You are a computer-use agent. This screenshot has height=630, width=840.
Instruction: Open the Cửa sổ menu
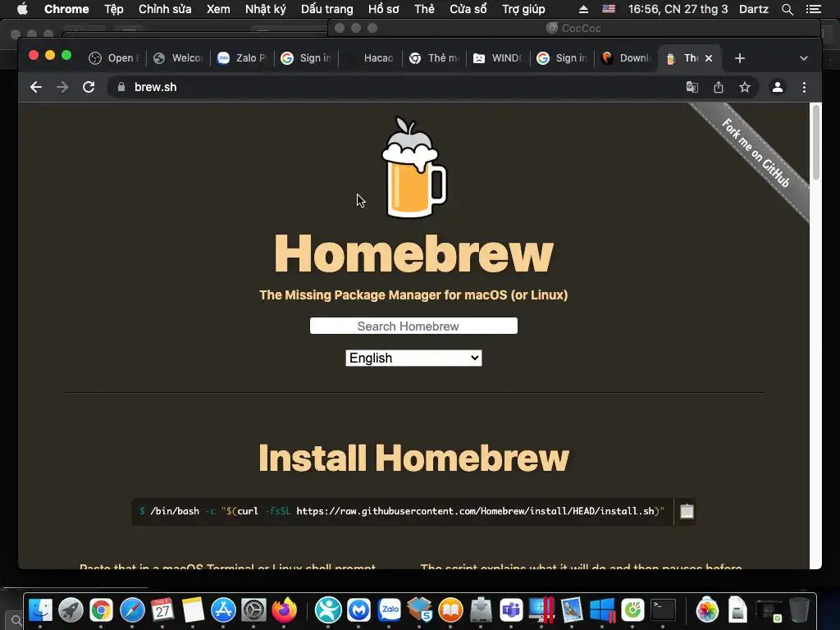(468, 9)
